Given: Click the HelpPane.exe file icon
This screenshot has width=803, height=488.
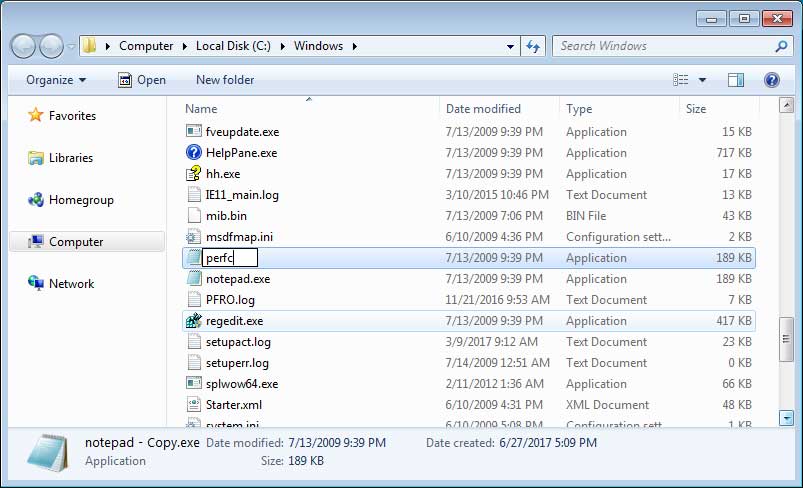Looking at the screenshot, I should [x=194, y=153].
